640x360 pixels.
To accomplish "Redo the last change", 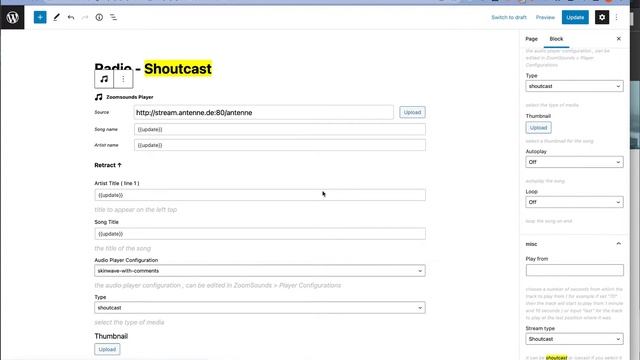I will 85,17.
